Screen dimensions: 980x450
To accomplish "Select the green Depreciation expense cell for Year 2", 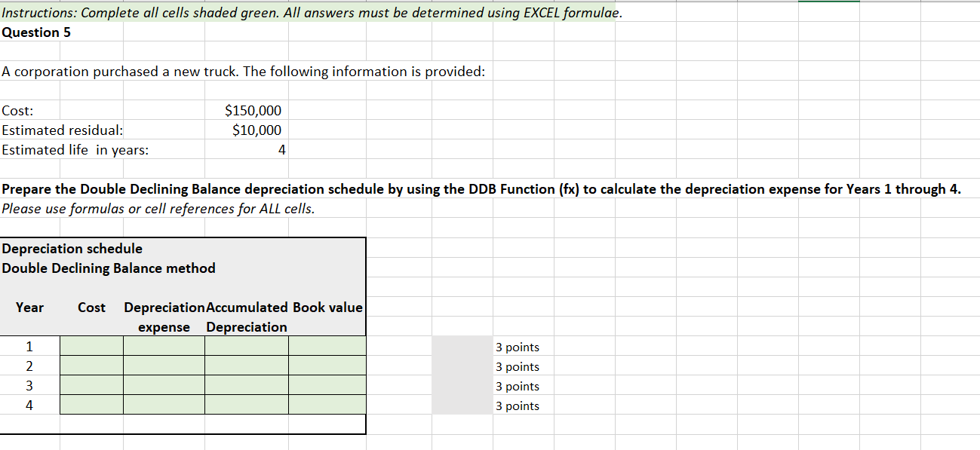I will point(164,366).
